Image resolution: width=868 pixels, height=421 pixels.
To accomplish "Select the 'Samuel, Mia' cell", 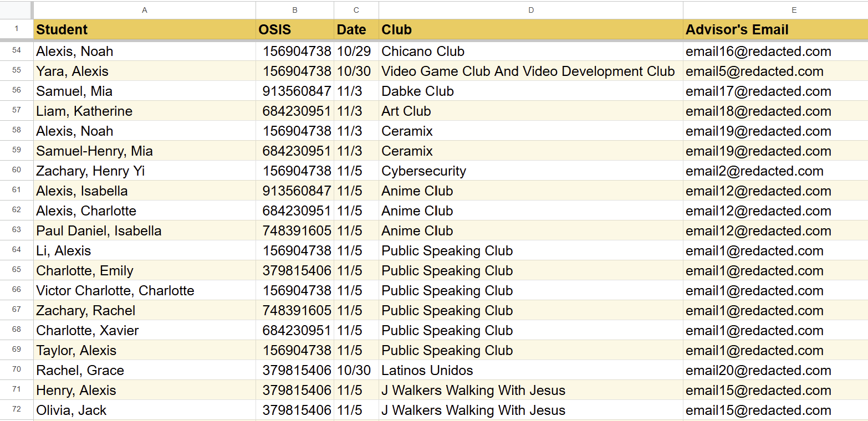I will pyautogui.click(x=145, y=91).
